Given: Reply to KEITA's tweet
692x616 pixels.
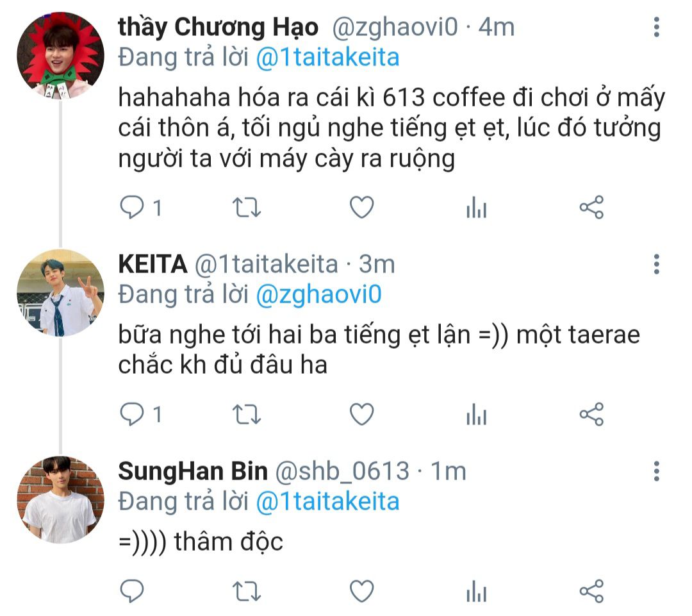Looking at the screenshot, I should click(132, 414).
